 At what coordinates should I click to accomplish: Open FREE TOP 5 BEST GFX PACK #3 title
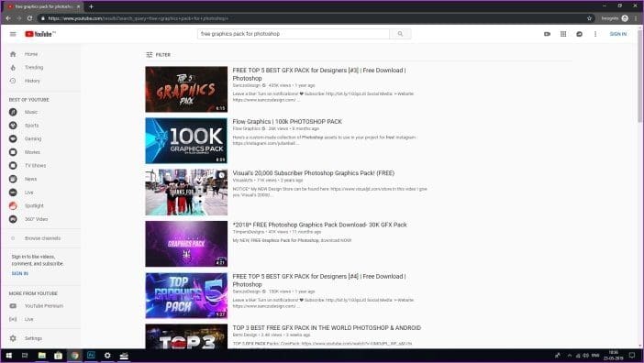pos(319,74)
